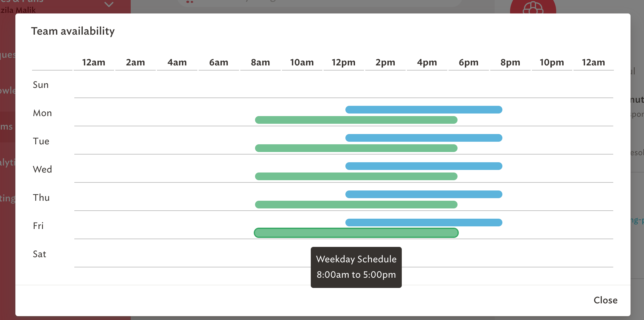Select Monday green schedule bar

(356, 120)
